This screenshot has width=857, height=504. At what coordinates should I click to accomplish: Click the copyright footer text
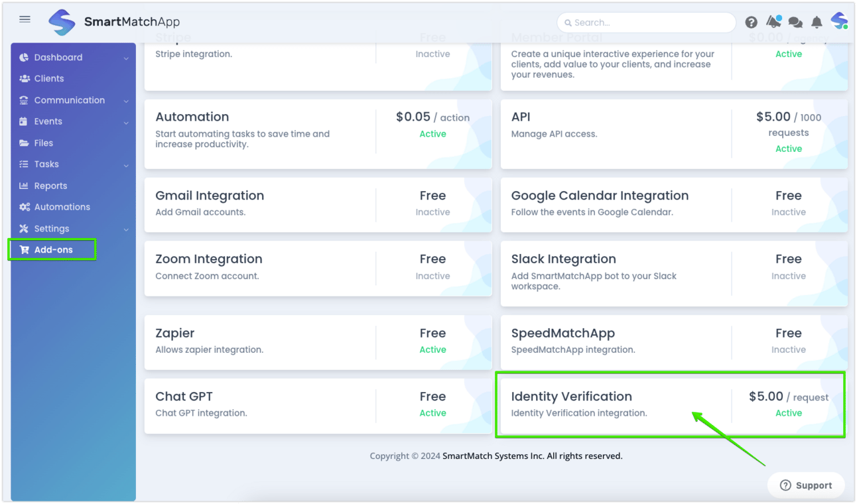(496, 456)
